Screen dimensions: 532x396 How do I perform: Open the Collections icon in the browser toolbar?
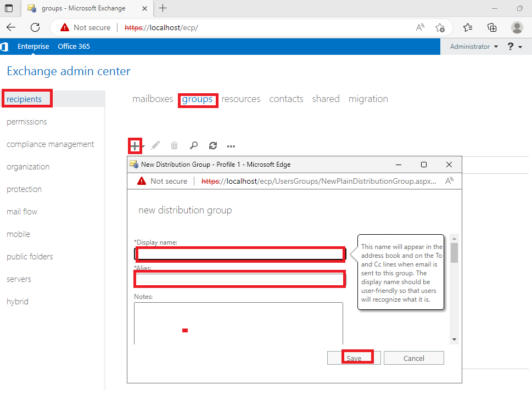(492, 27)
